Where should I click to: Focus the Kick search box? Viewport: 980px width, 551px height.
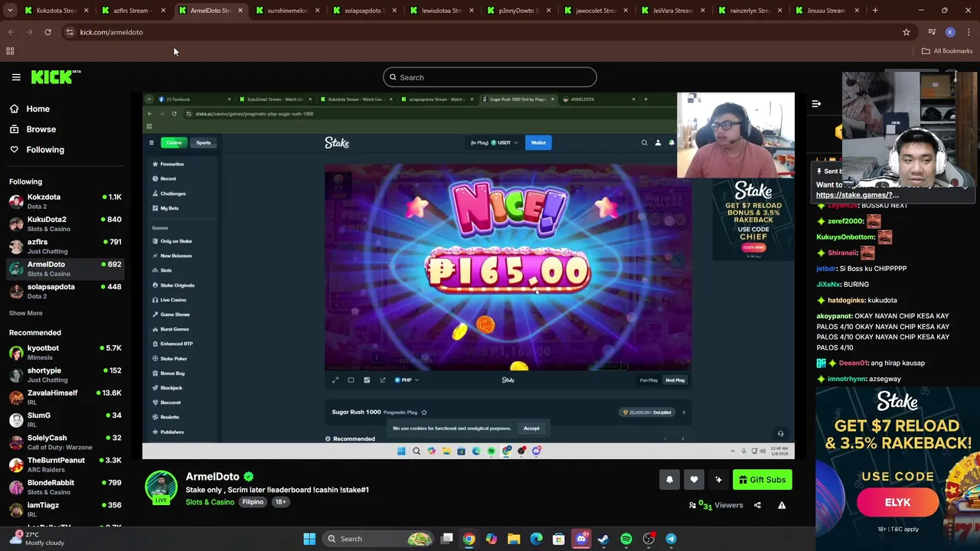tap(489, 77)
